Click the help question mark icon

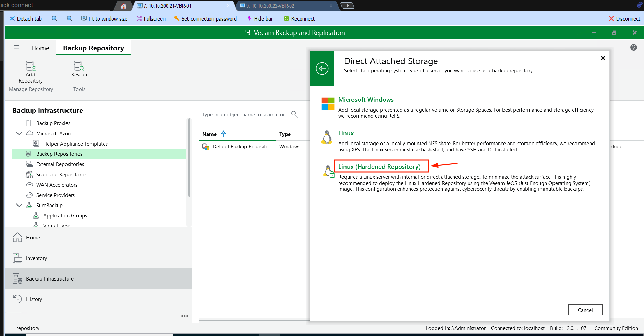click(634, 47)
